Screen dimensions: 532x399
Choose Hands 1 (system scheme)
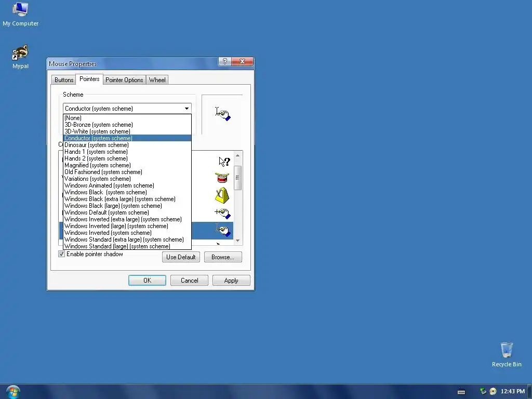[x=127, y=152]
